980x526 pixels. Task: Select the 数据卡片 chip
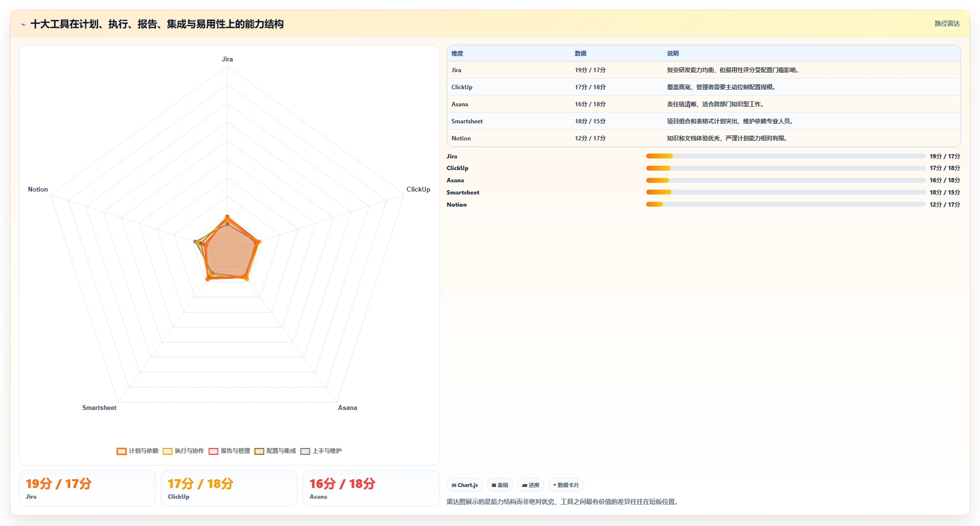[566, 485]
